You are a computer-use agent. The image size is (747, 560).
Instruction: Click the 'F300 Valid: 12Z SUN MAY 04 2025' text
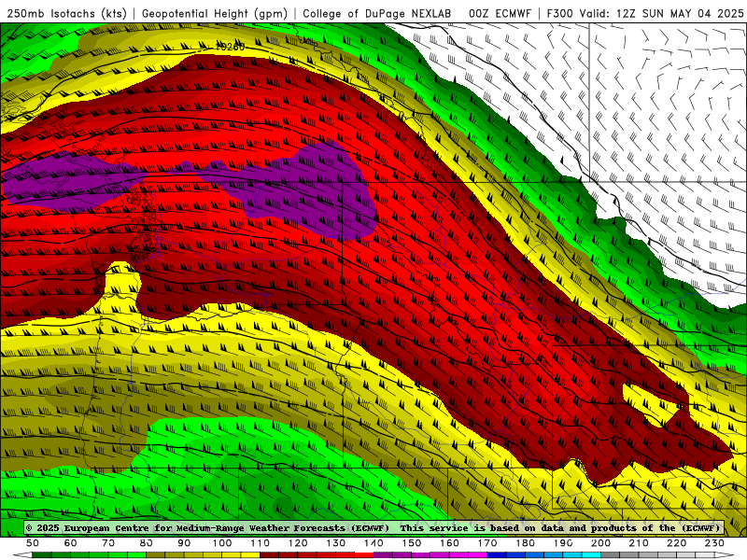pyautogui.click(x=645, y=13)
